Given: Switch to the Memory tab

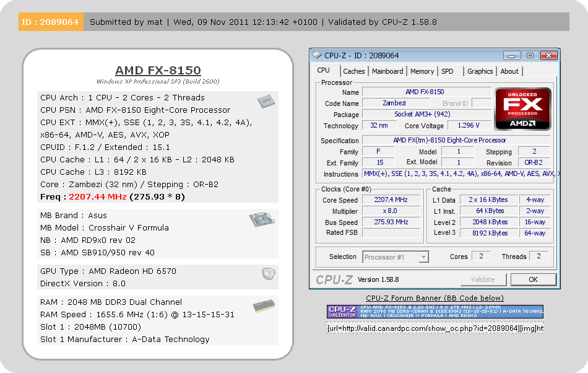Looking at the screenshot, I should pos(422,71).
